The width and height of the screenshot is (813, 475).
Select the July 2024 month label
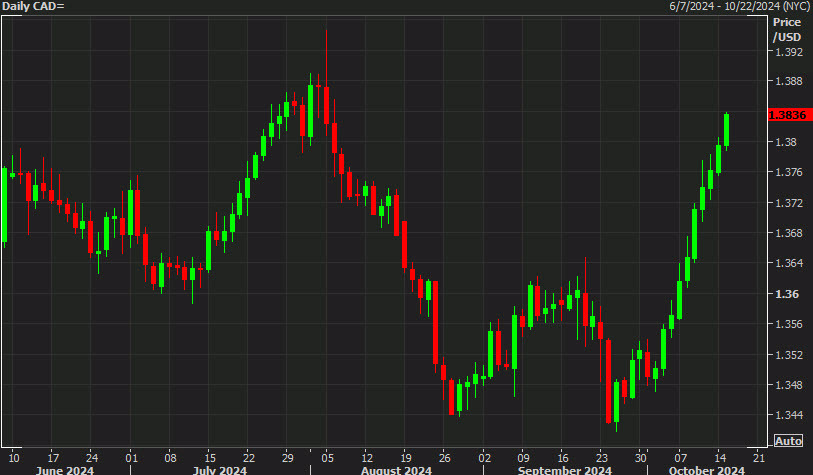220,470
